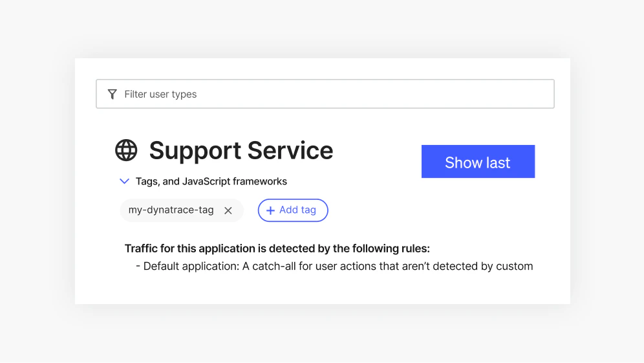This screenshot has height=363, width=644.
Task: Select the my-dynatrace-tag chip text
Action: pos(171,210)
